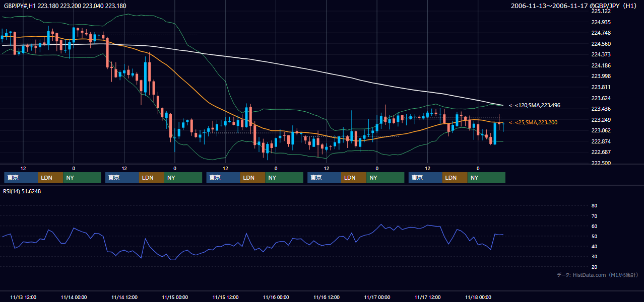Click the 223.811 price axis label

click(601, 87)
